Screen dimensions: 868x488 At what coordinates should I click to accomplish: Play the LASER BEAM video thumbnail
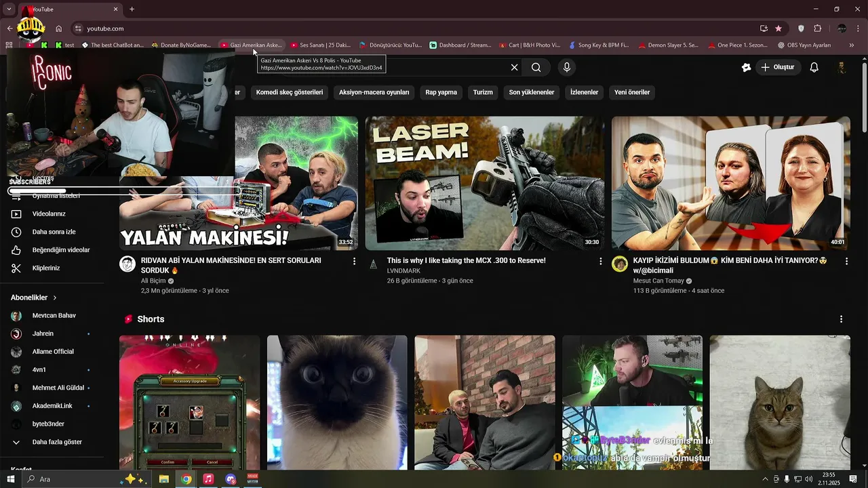pyautogui.click(x=485, y=184)
